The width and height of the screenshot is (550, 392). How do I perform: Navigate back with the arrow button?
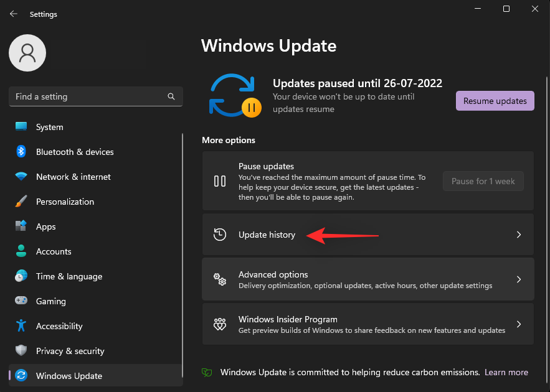click(x=13, y=14)
